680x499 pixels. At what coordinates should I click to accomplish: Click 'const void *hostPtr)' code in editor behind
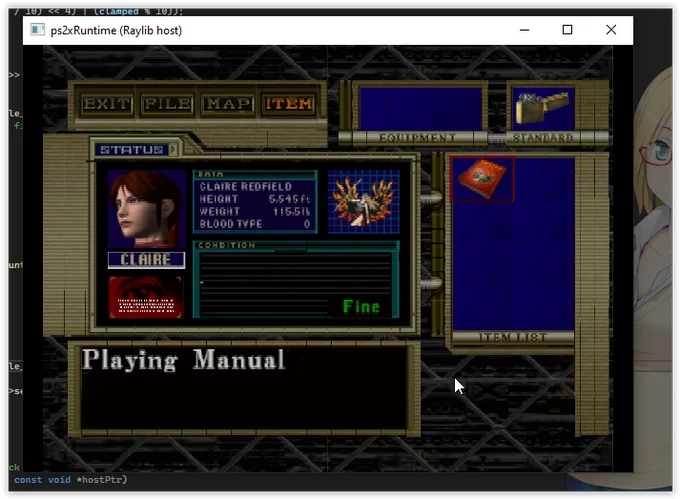coord(70,480)
